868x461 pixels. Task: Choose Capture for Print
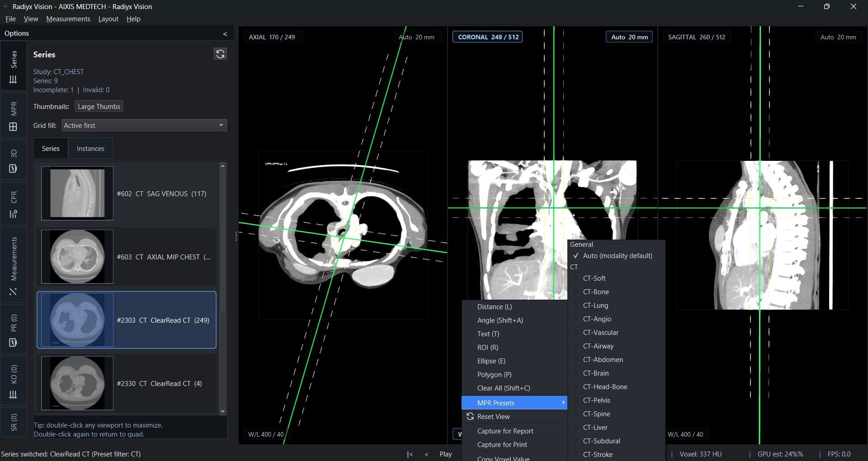point(514,445)
